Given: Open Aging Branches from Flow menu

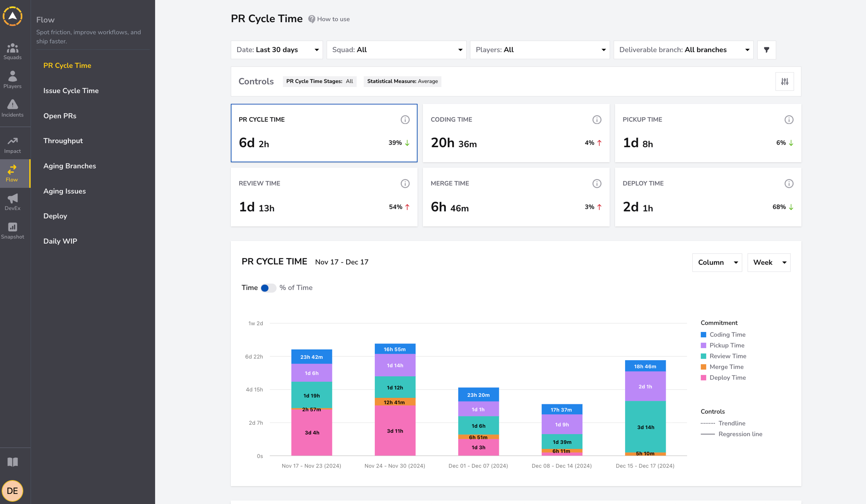Looking at the screenshot, I should [x=70, y=166].
